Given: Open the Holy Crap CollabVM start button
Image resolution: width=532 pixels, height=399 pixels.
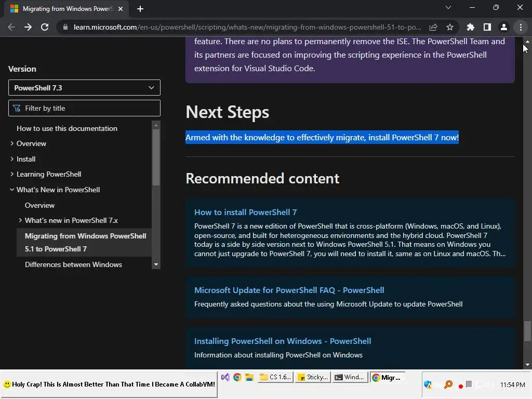Looking at the screenshot, I should pyautogui.click(x=109, y=384).
